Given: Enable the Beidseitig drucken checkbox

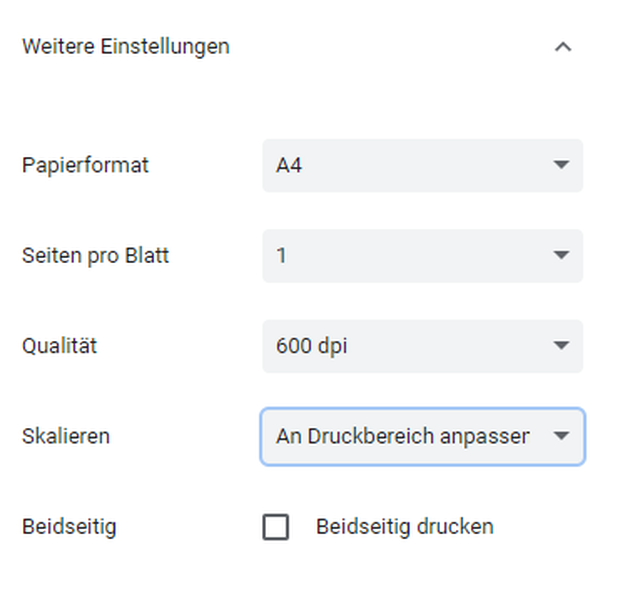Looking at the screenshot, I should pyautogui.click(x=276, y=527).
